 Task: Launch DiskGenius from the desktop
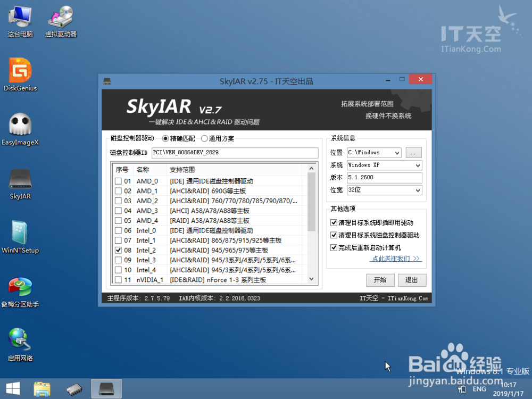(x=20, y=74)
